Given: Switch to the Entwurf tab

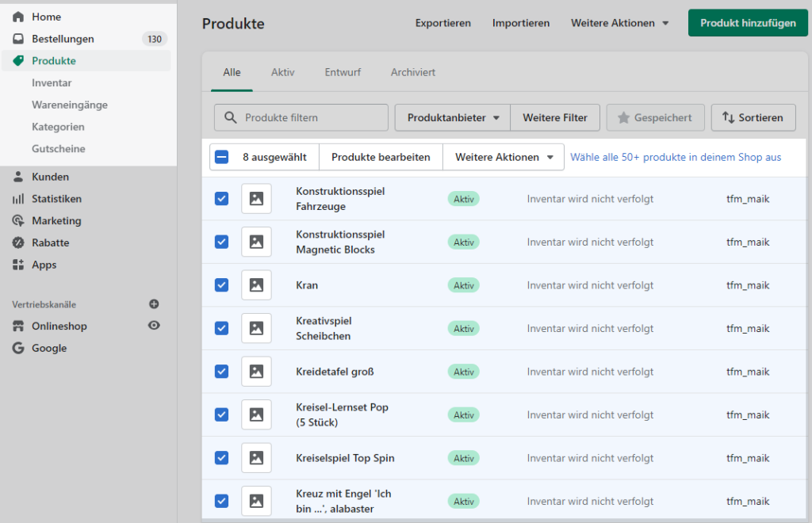Looking at the screenshot, I should 343,72.
